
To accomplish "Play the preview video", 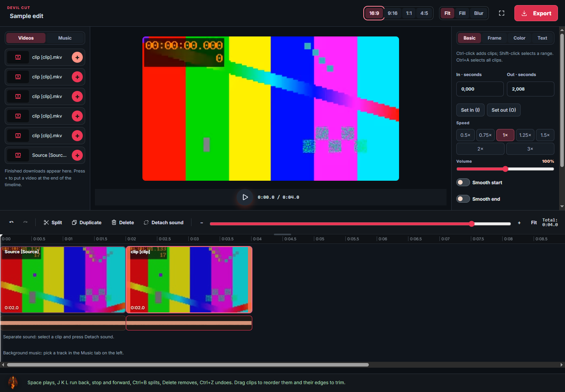I will [x=245, y=197].
